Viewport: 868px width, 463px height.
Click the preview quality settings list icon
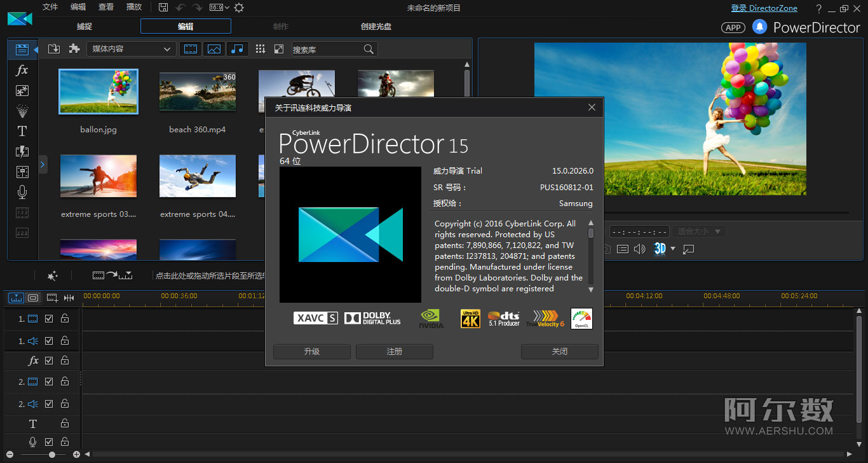tap(623, 249)
